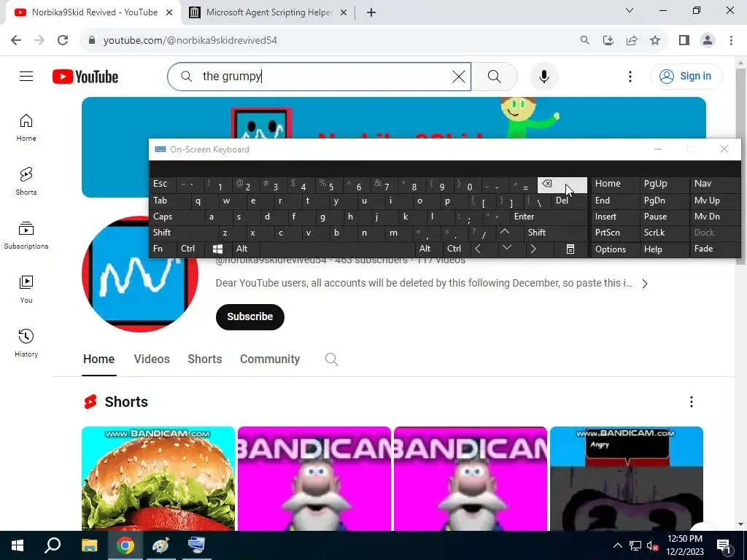Open the You section in the sidebar

26,289
